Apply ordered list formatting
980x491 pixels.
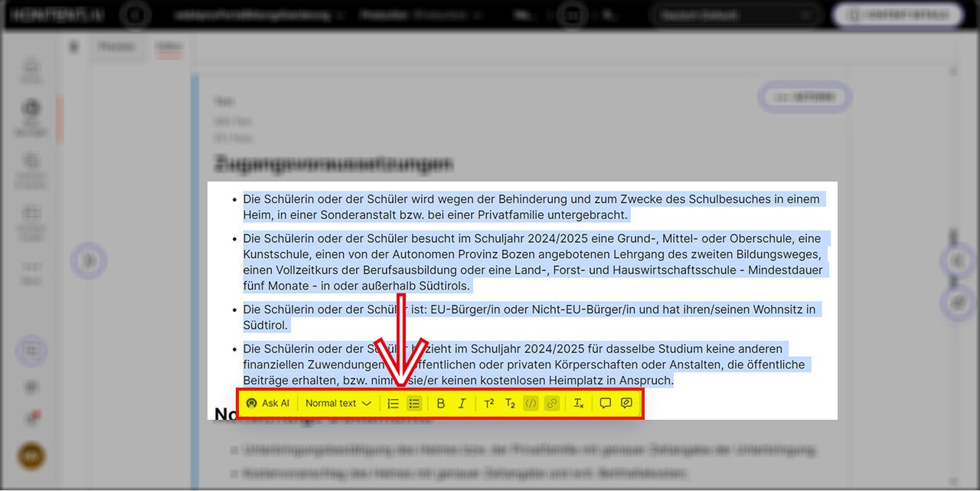[x=393, y=403]
